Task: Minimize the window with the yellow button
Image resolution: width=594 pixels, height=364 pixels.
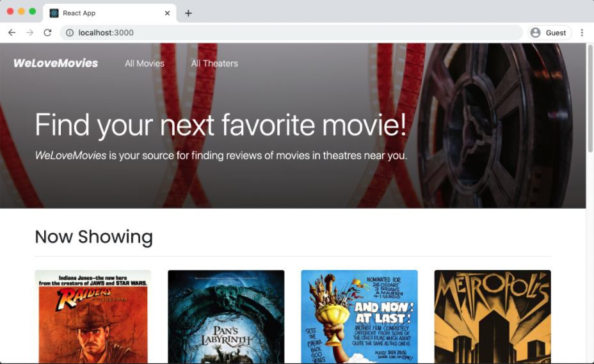Action: coord(22,12)
